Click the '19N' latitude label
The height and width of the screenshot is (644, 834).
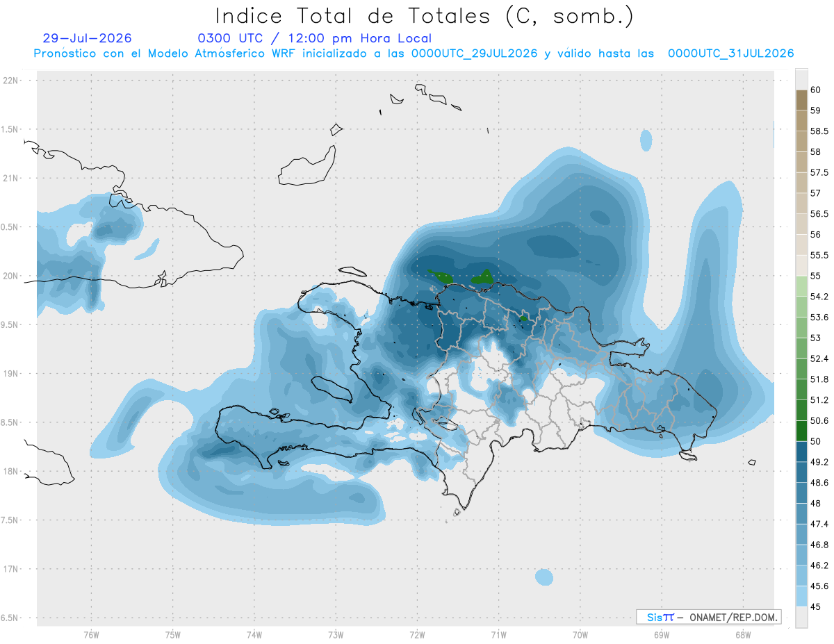point(12,374)
